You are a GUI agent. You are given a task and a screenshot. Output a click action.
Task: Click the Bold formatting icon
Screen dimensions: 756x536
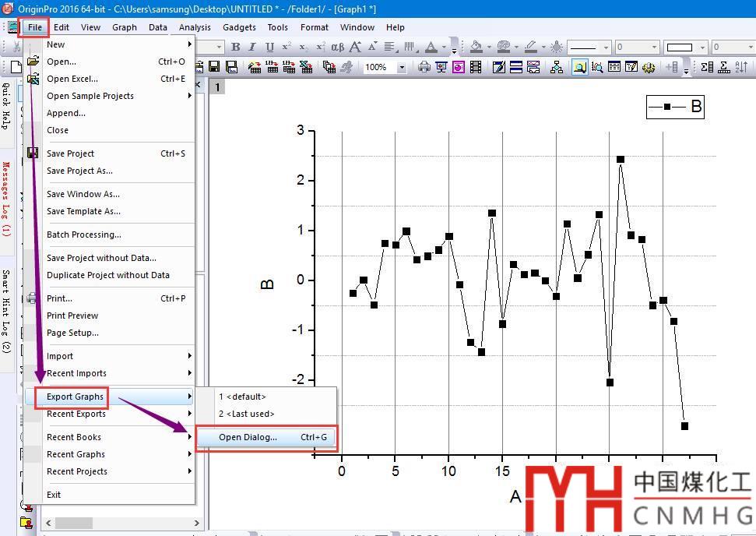pos(236,48)
